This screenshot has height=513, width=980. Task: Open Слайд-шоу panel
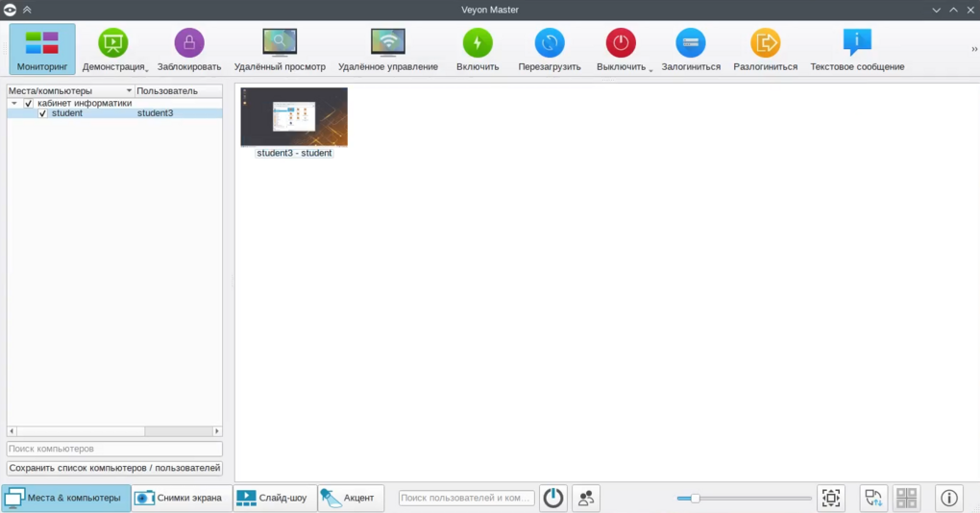click(275, 498)
